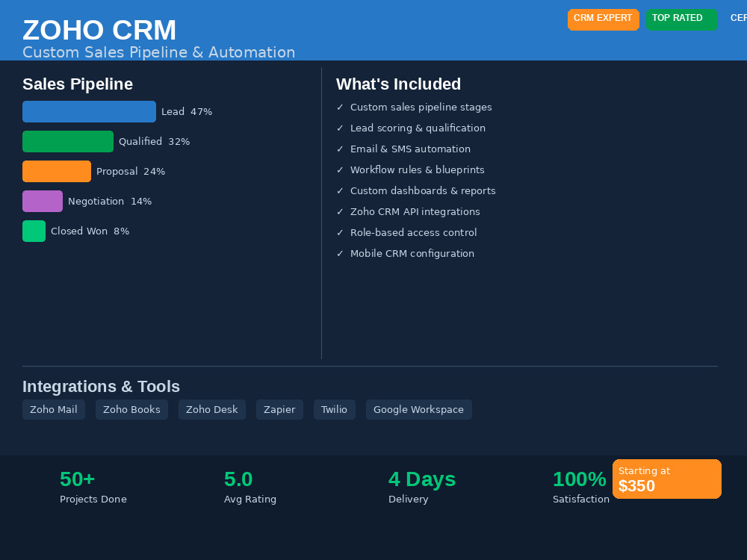Image resolution: width=747 pixels, height=560 pixels.
Task: Click the Zapier integration tag
Action: [279, 409]
